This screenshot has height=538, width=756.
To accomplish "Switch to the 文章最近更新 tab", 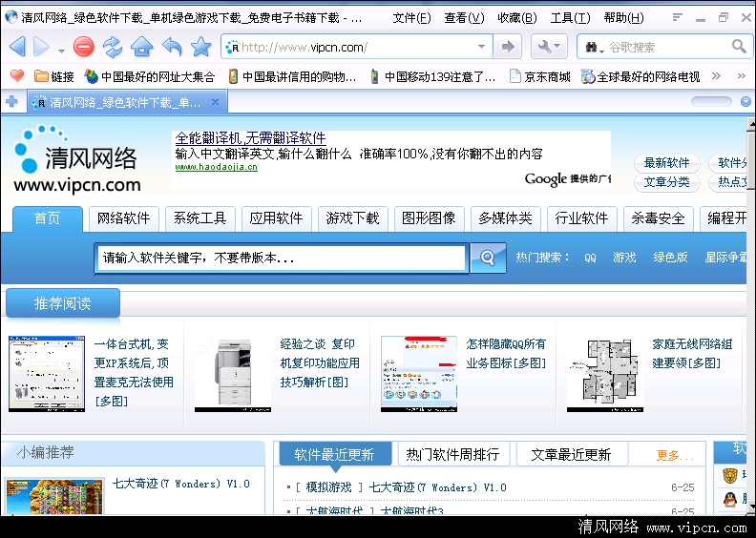I will point(572,454).
